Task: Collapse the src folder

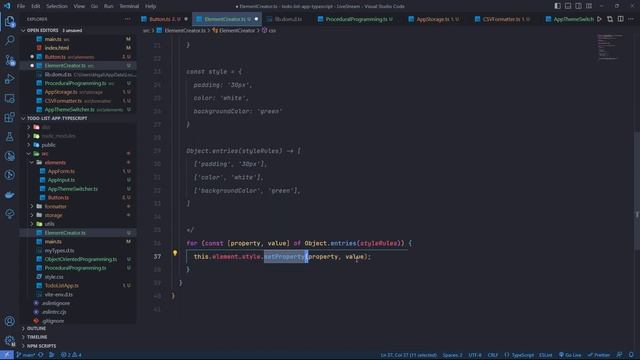Action: [44, 154]
